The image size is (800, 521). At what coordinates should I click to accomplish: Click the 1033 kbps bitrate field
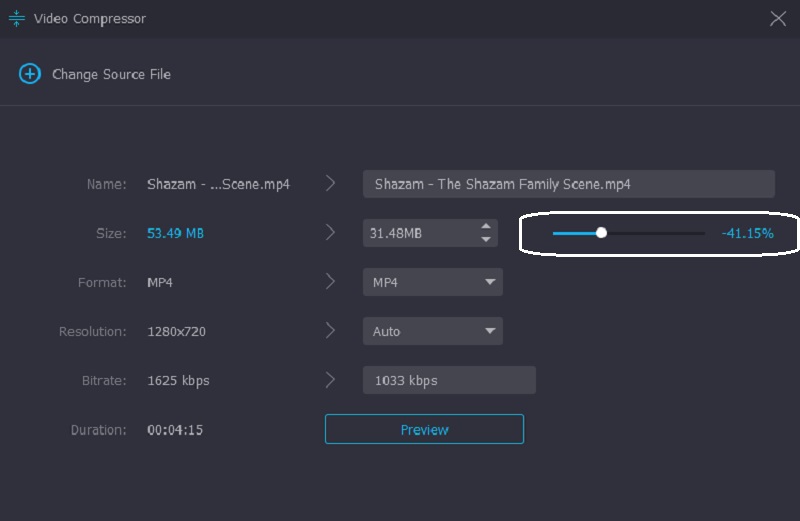[449, 380]
